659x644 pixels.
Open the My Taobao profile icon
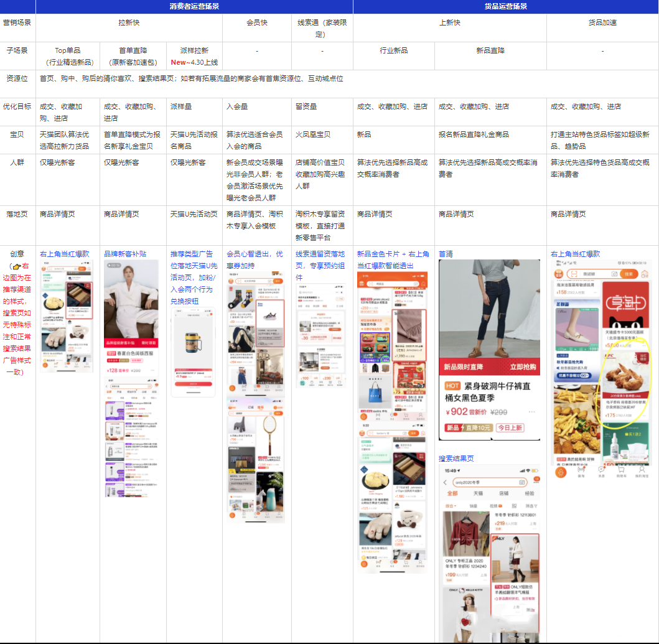coord(642,470)
